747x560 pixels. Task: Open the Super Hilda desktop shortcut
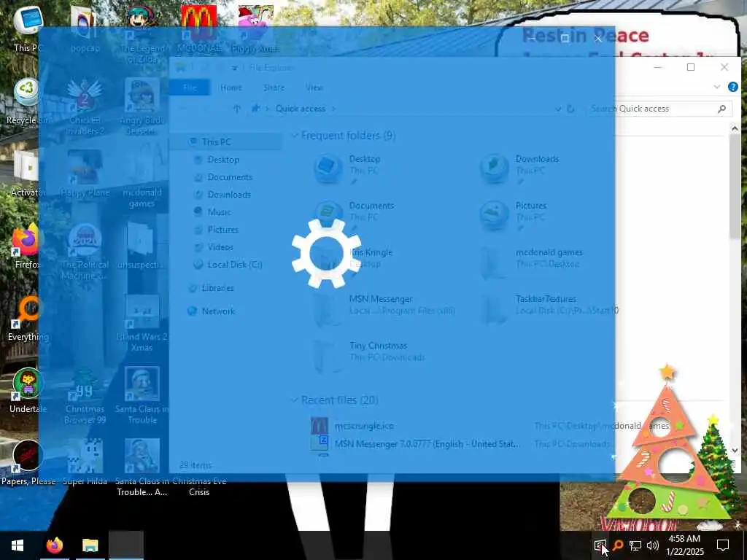[x=85, y=463]
